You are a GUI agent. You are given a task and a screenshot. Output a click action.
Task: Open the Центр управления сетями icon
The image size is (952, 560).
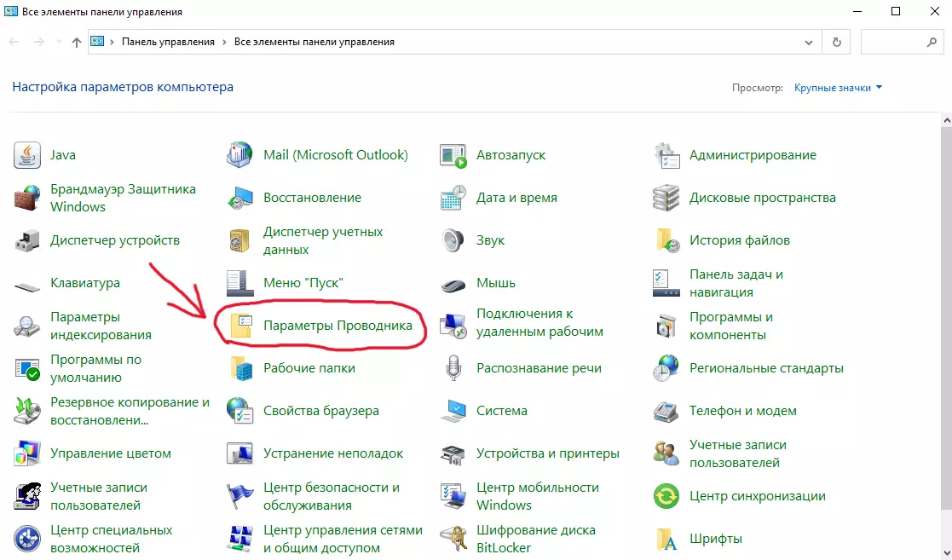pyautogui.click(x=239, y=539)
